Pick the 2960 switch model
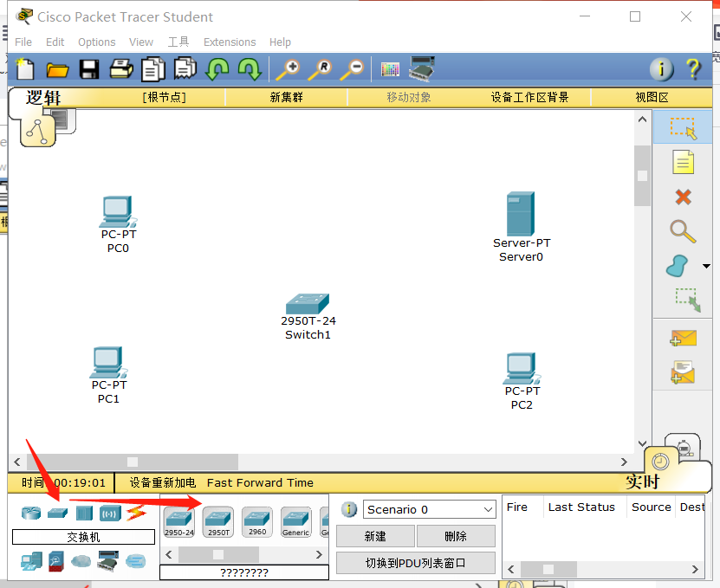 point(257,522)
